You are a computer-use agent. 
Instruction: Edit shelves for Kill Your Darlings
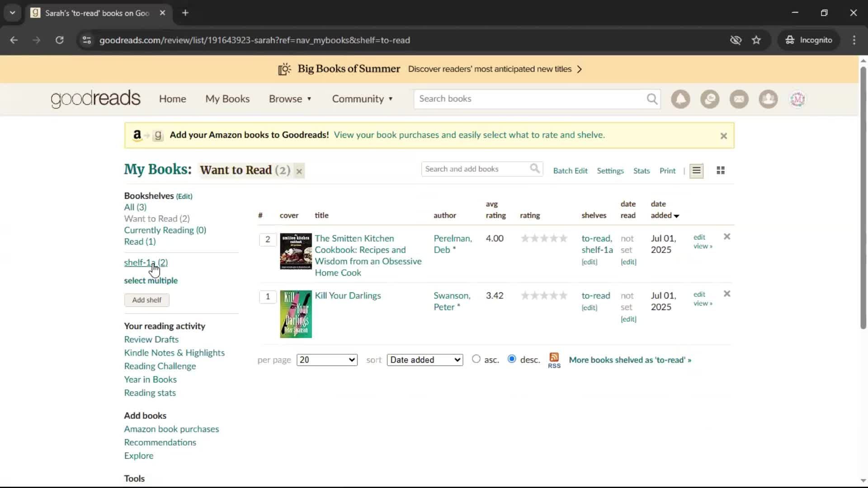point(589,308)
